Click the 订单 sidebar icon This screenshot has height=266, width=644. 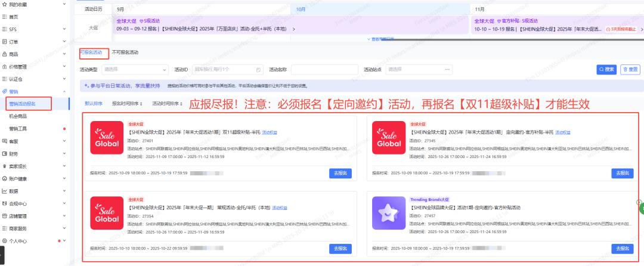point(5,42)
